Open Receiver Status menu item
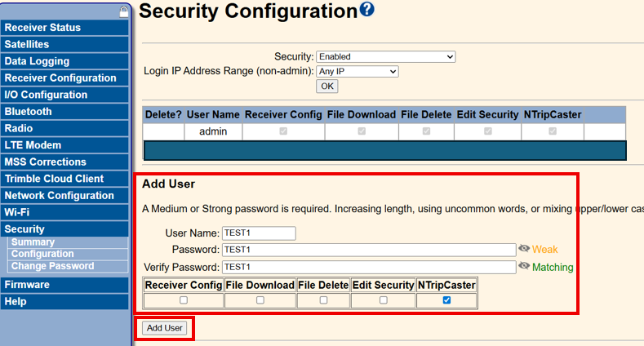Screen dimensions: 644x346 [64, 28]
